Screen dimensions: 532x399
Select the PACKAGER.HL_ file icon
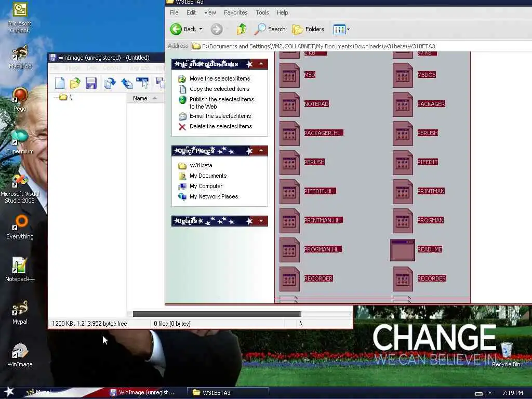289,134
